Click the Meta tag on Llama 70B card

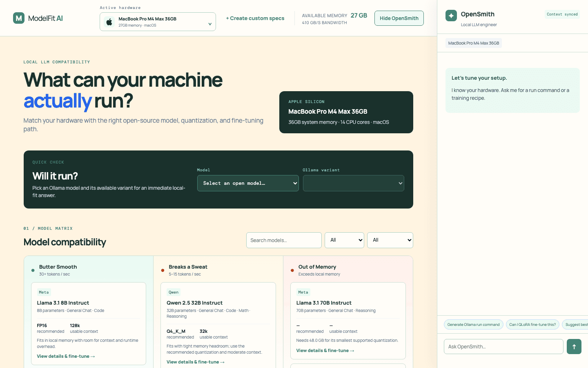tap(303, 292)
